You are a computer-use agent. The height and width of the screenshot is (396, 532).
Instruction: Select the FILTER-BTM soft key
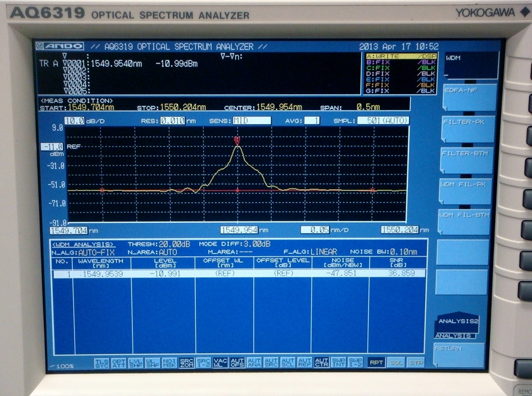pos(466,160)
